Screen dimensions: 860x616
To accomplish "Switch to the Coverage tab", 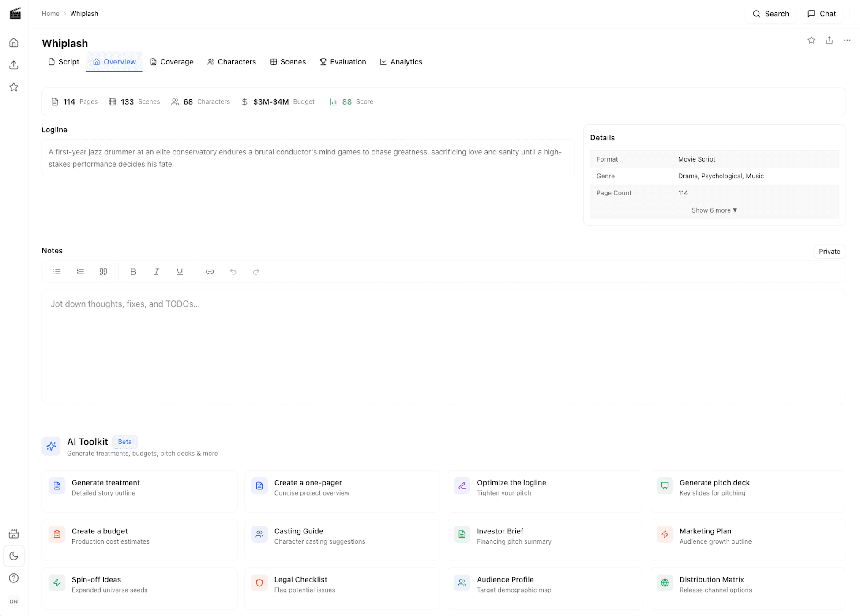I will pos(172,62).
